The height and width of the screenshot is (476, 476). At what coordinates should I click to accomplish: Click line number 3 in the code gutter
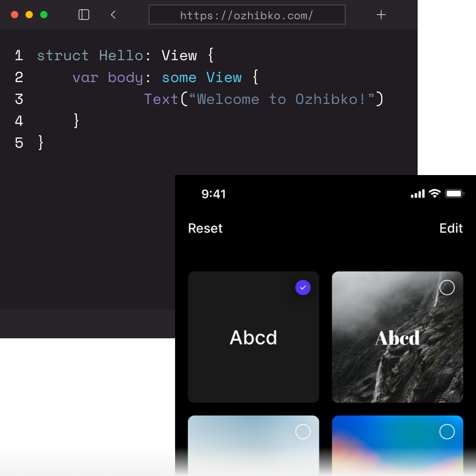(19, 99)
